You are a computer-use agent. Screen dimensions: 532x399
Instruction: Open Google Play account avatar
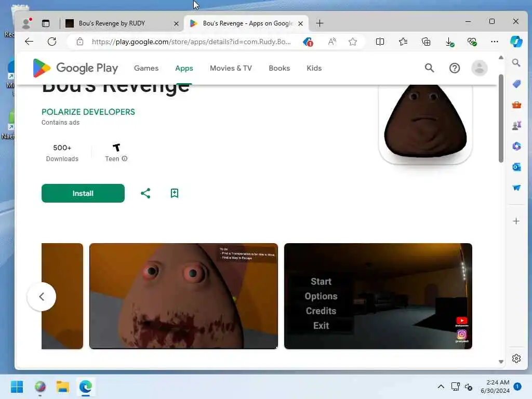tap(480, 68)
